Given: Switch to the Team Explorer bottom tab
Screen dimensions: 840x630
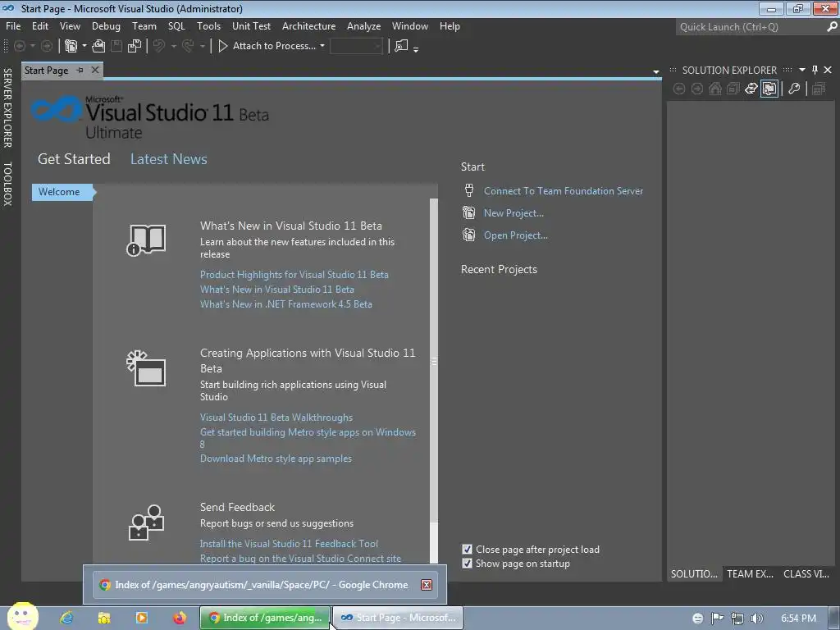Looking at the screenshot, I should (750, 573).
